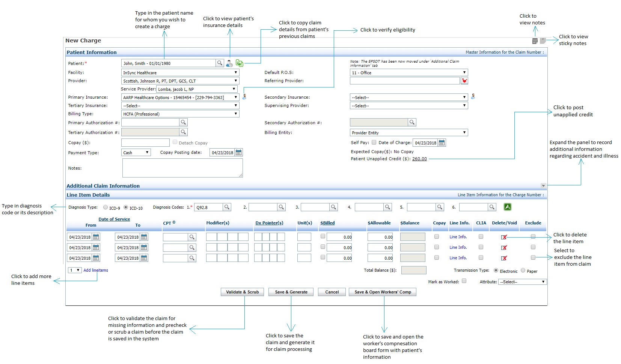This screenshot has width=621, height=364.
Task: Click the green diagnosis codes arrow icon
Action: click(508, 207)
